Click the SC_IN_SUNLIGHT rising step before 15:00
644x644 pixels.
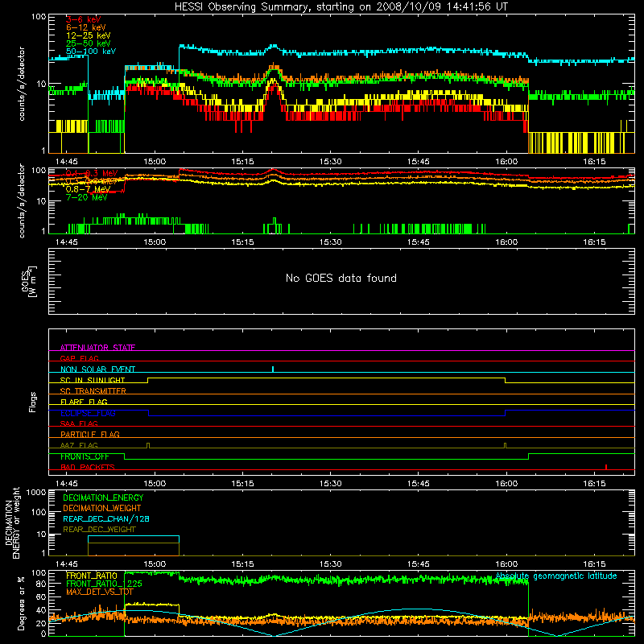pos(148,380)
